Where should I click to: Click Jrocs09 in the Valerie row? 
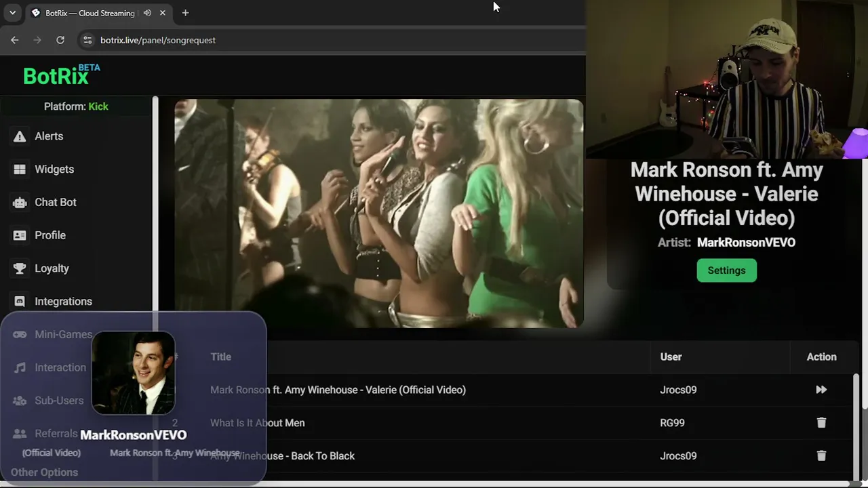(678, 390)
